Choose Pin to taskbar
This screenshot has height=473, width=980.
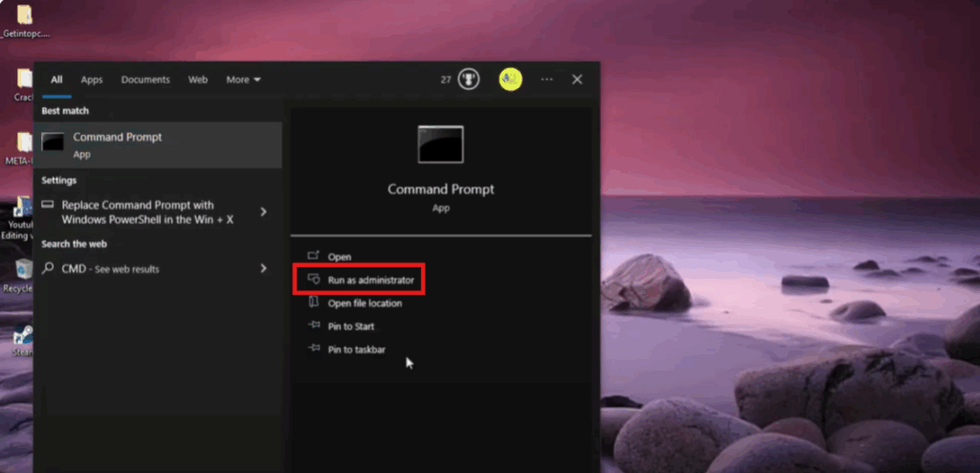pos(357,349)
